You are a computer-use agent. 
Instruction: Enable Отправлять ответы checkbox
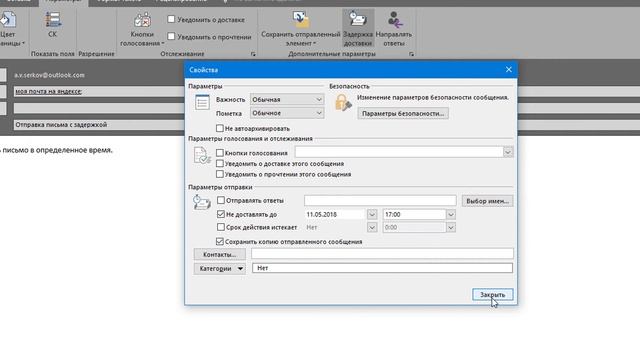(x=221, y=200)
